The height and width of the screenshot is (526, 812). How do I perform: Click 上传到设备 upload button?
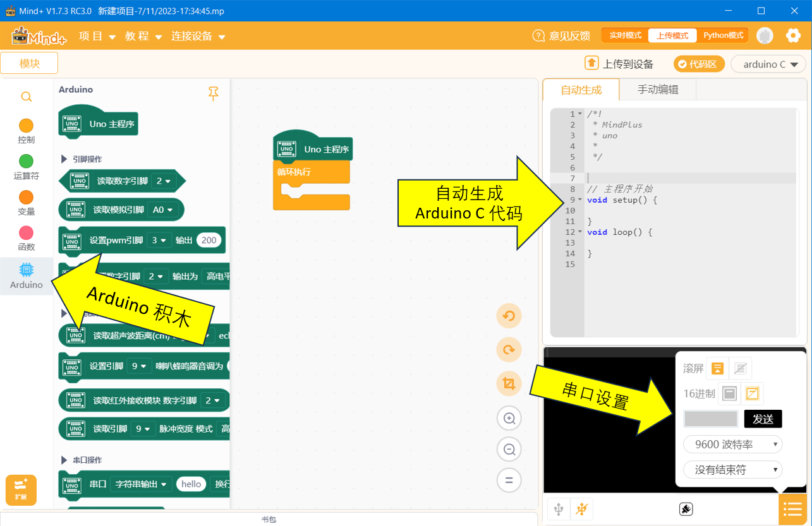619,64
